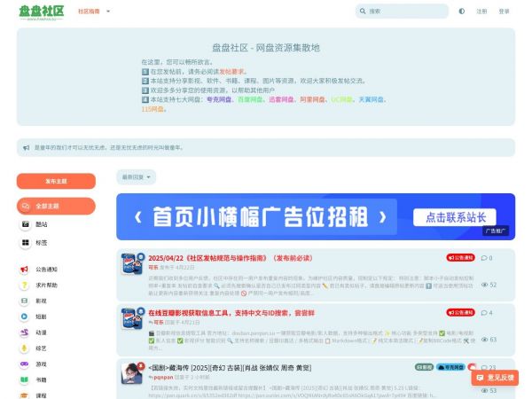Click the 动漫 category icon
This screenshot has height=399, width=532.
click(25, 332)
